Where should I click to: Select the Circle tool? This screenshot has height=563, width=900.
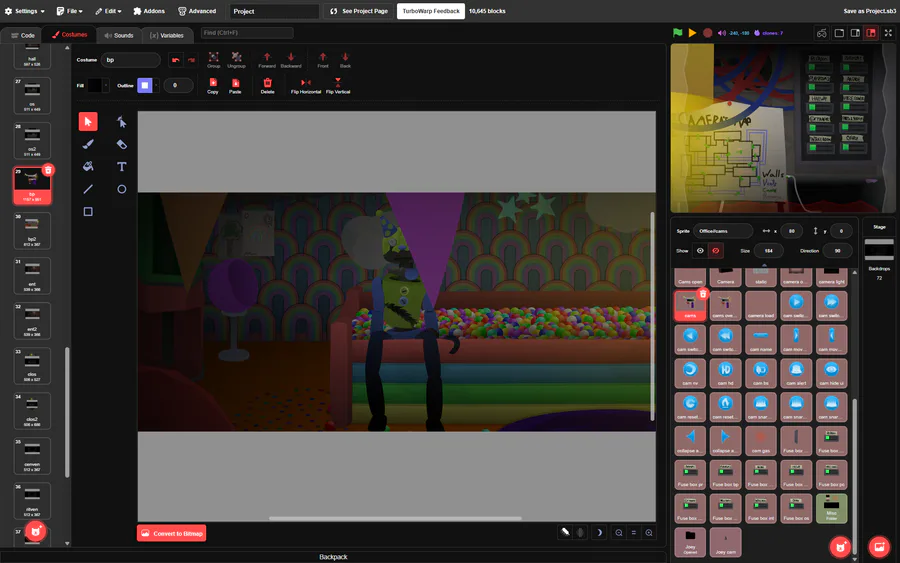pyautogui.click(x=121, y=189)
